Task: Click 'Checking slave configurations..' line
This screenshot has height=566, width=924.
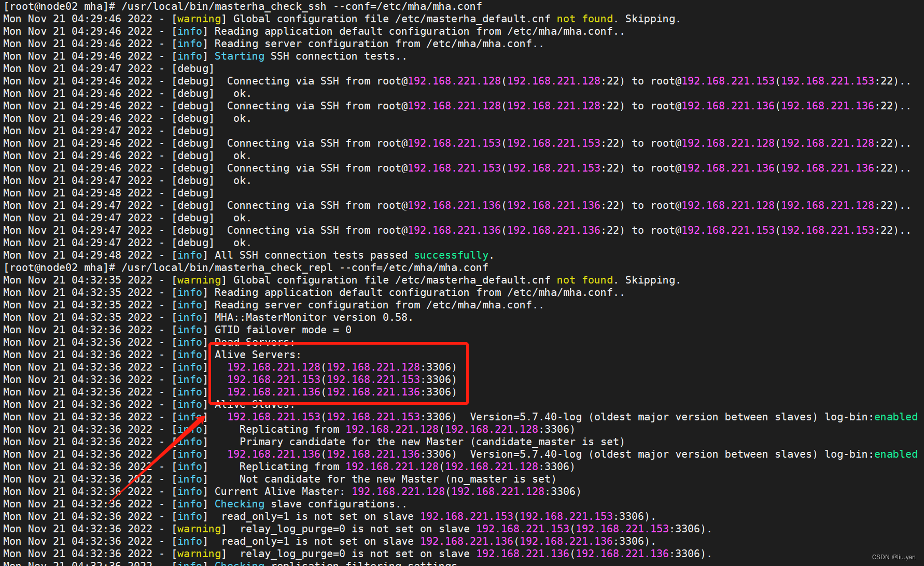Action: click(205, 504)
